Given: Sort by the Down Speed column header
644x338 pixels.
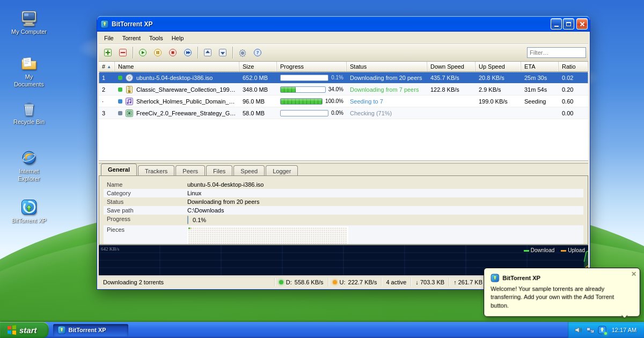Looking at the screenshot, I should [x=451, y=67].
